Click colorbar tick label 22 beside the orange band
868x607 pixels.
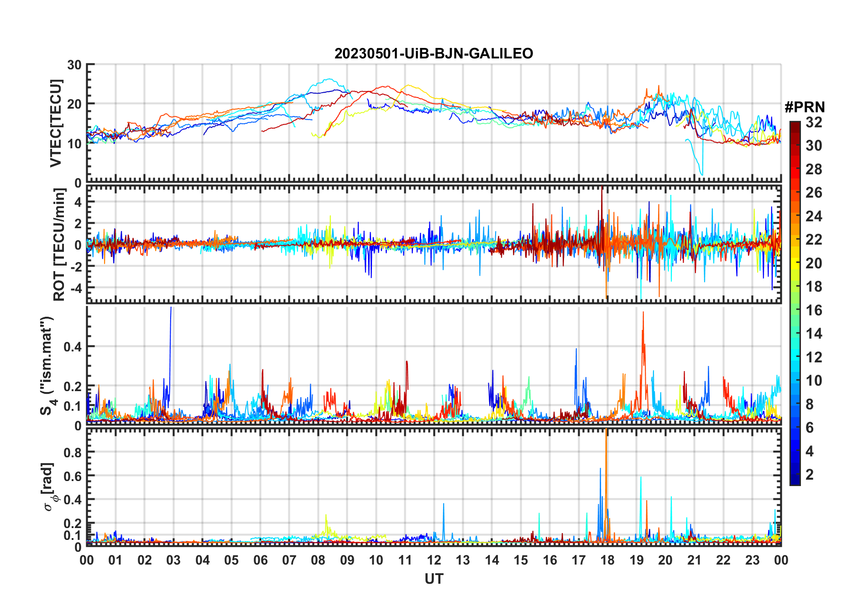(x=814, y=240)
